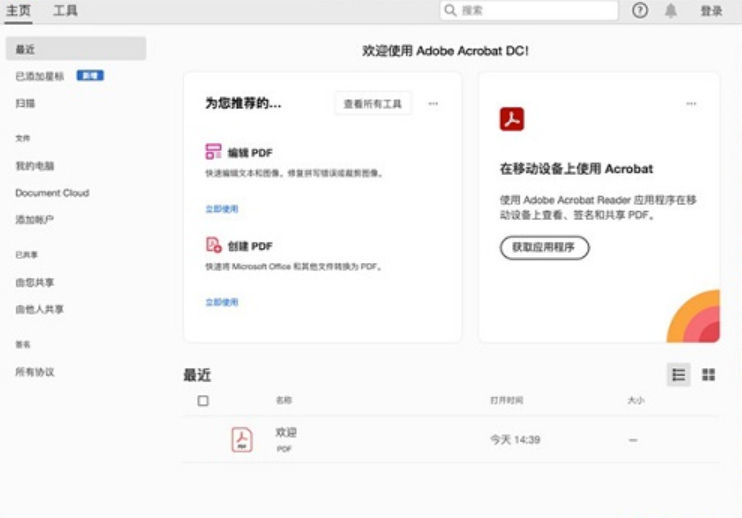Select 最近 in the sidebar
Image resolution: width=742 pixels, height=518 pixels.
point(76,49)
